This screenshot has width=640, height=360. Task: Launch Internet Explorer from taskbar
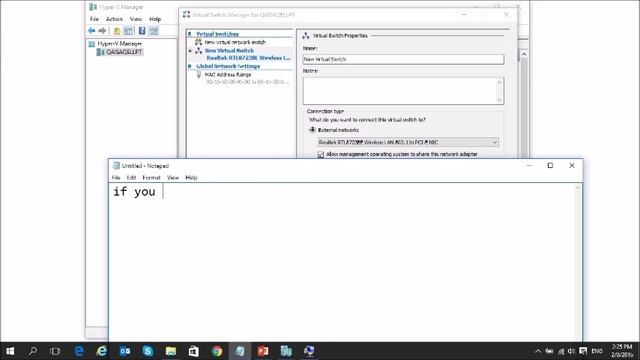pos(101,351)
